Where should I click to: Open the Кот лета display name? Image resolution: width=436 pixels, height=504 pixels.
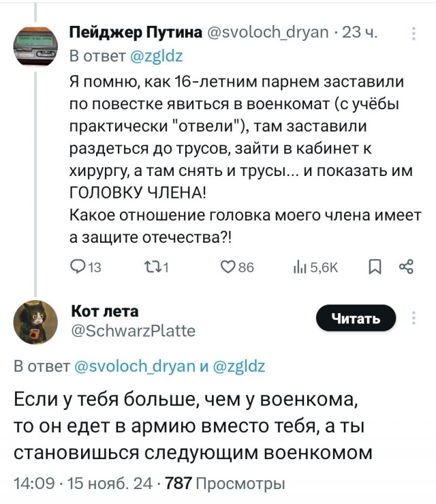(104, 312)
